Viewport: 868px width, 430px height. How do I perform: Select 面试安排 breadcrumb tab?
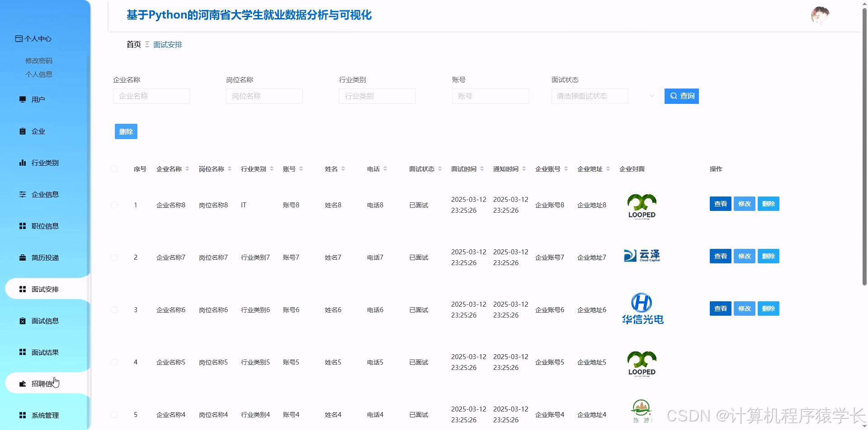168,44
